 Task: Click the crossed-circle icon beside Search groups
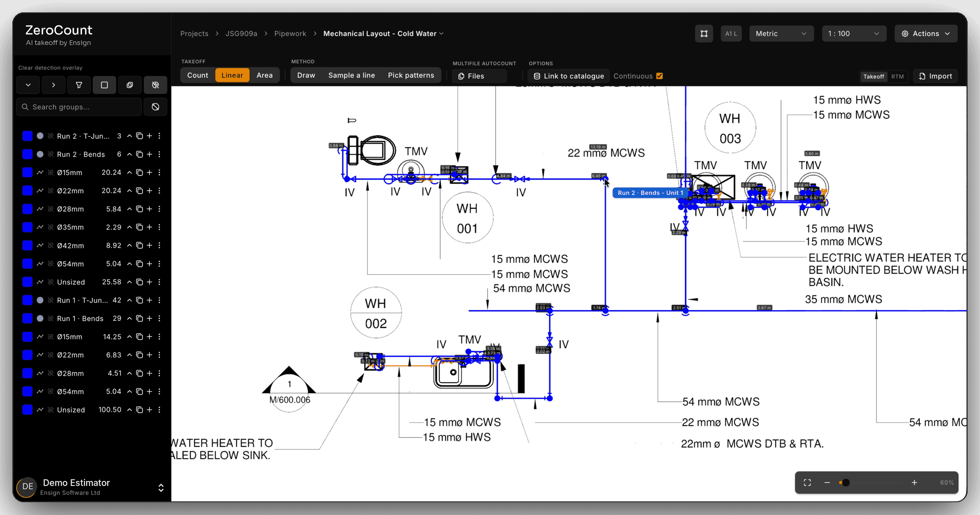click(x=155, y=107)
